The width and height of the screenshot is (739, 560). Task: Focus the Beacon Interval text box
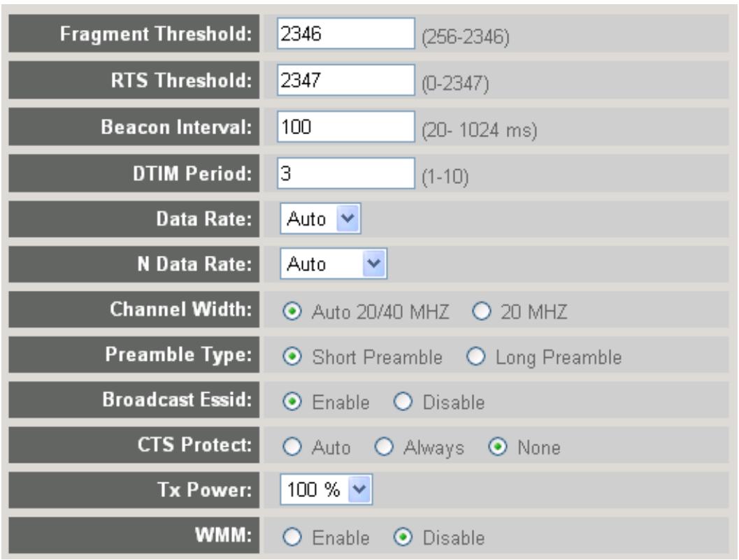(346, 127)
